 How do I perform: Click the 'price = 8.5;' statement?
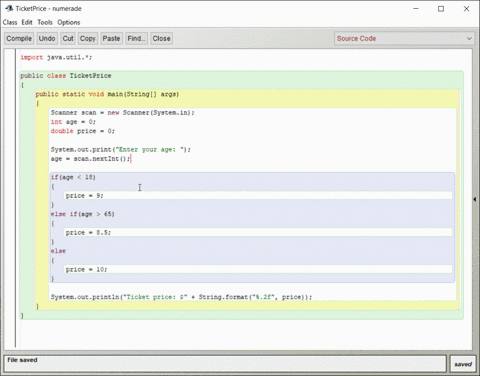pos(88,232)
